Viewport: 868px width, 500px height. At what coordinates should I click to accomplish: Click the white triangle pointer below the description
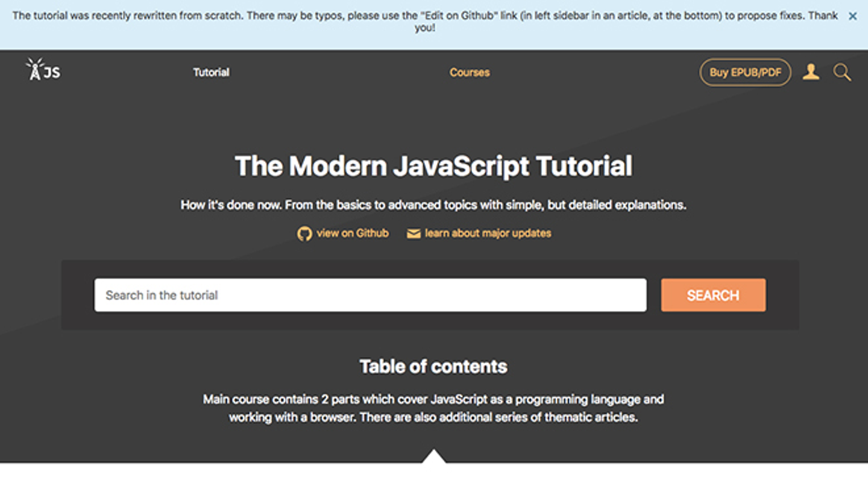pos(434,457)
